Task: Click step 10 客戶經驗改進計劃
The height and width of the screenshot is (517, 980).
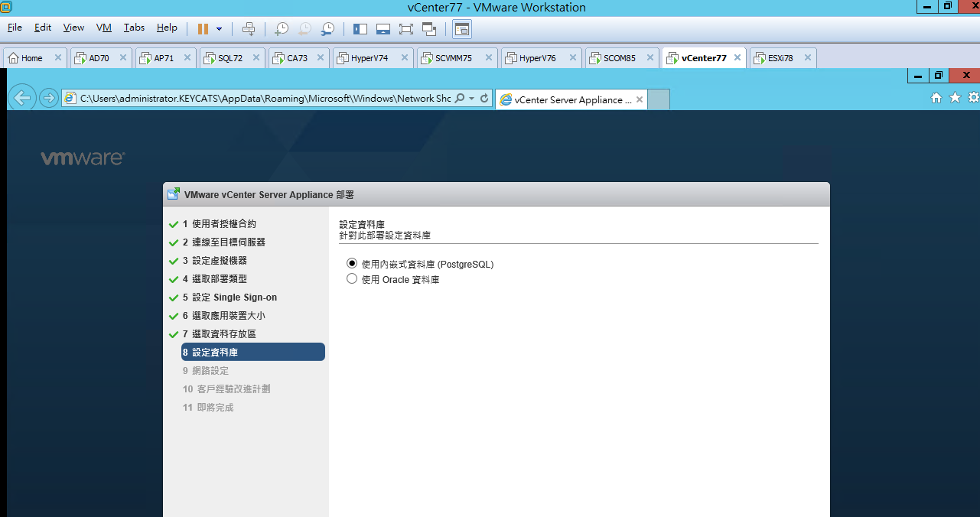Action: tap(226, 389)
